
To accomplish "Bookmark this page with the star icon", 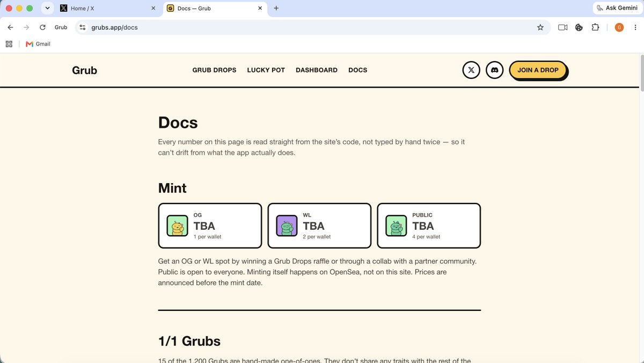I will (x=540, y=27).
